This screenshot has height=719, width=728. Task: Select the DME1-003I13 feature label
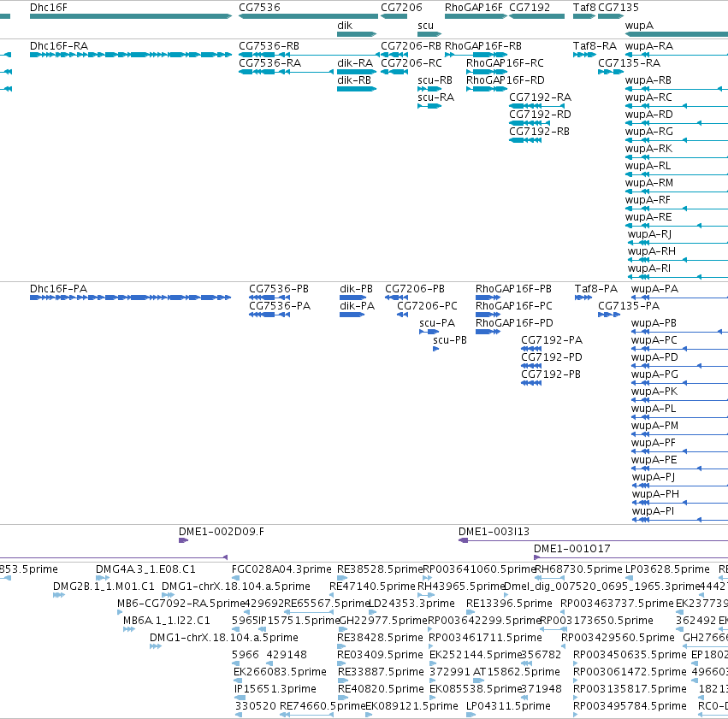494,532
